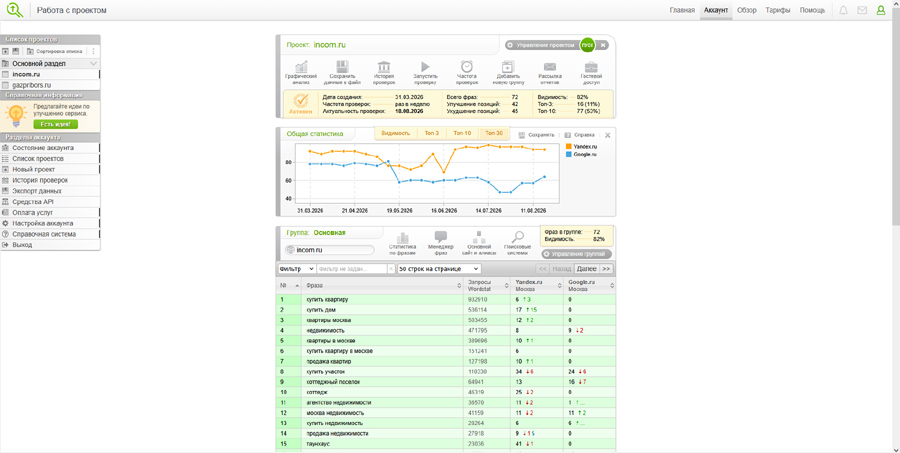Open Управление проектом menu
Screen dimensions: 900x453
(x=541, y=45)
